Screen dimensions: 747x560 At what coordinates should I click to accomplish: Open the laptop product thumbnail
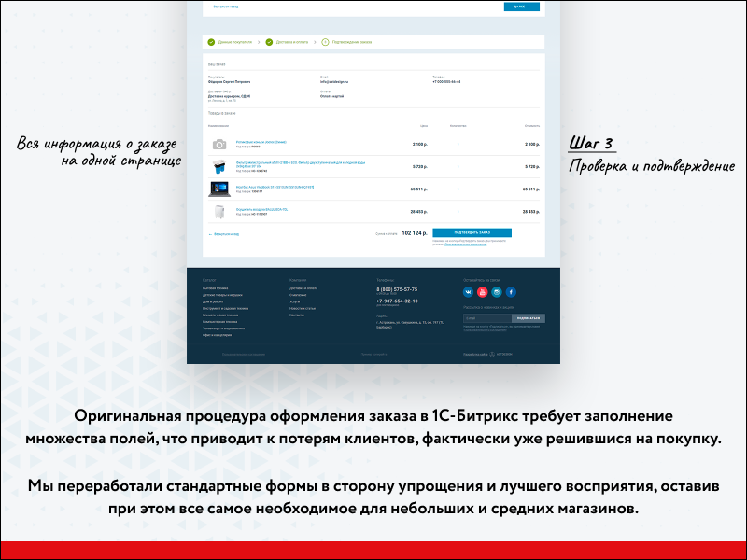[x=218, y=189]
